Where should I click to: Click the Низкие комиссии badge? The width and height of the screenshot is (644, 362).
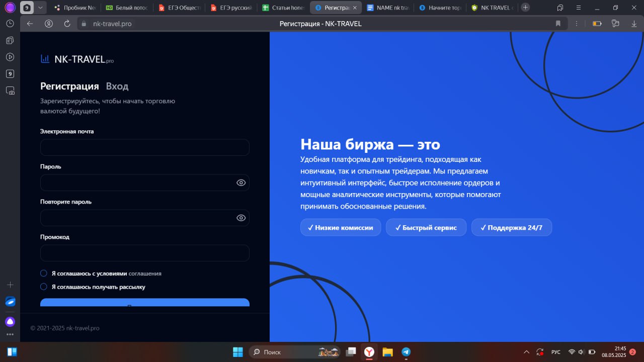pos(341,227)
